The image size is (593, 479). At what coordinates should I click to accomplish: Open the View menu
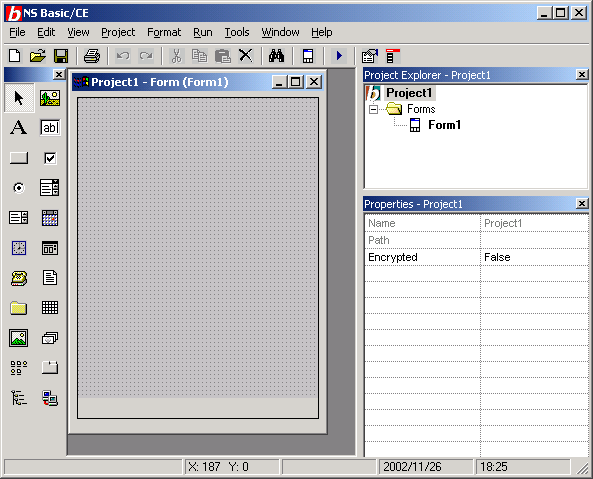click(x=78, y=33)
